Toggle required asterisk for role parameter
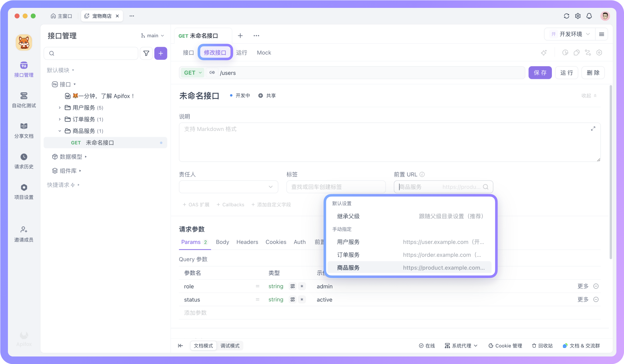Viewport: 624px width, 364px height. coord(302,286)
